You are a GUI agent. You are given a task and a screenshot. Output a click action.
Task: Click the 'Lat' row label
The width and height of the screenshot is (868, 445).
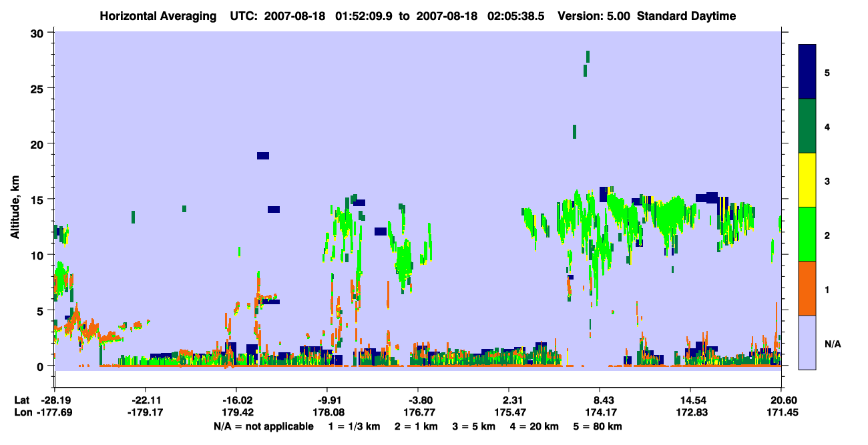(21, 400)
